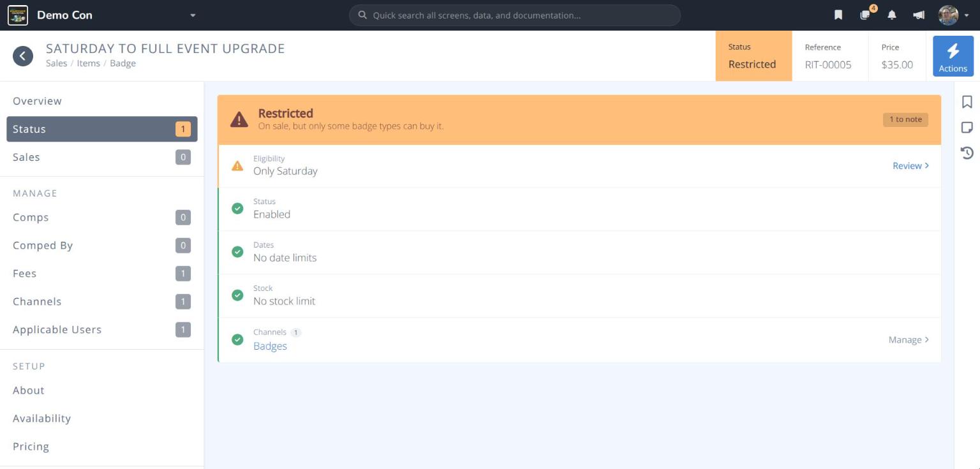Open the notifications bell
The width and height of the screenshot is (980, 469).
(892, 15)
